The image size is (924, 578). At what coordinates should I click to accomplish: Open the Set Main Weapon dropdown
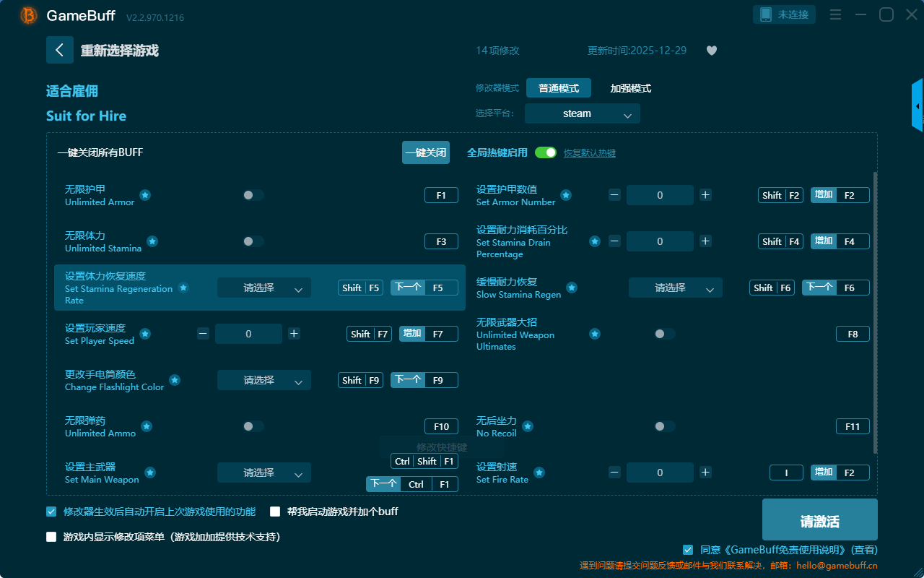coord(263,473)
